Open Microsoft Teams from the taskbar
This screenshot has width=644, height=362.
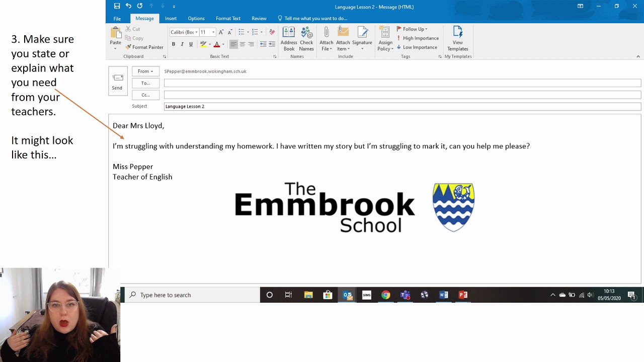(405, 295)
